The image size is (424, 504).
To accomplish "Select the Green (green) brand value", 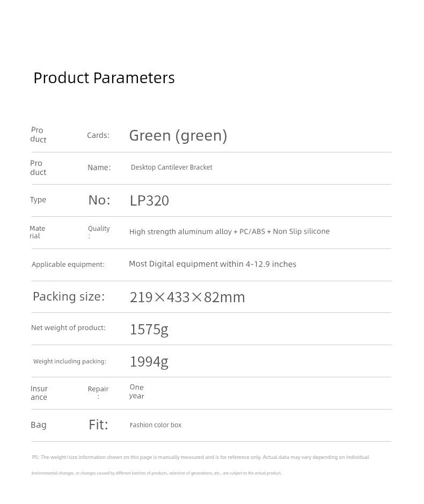I will 178,136.
